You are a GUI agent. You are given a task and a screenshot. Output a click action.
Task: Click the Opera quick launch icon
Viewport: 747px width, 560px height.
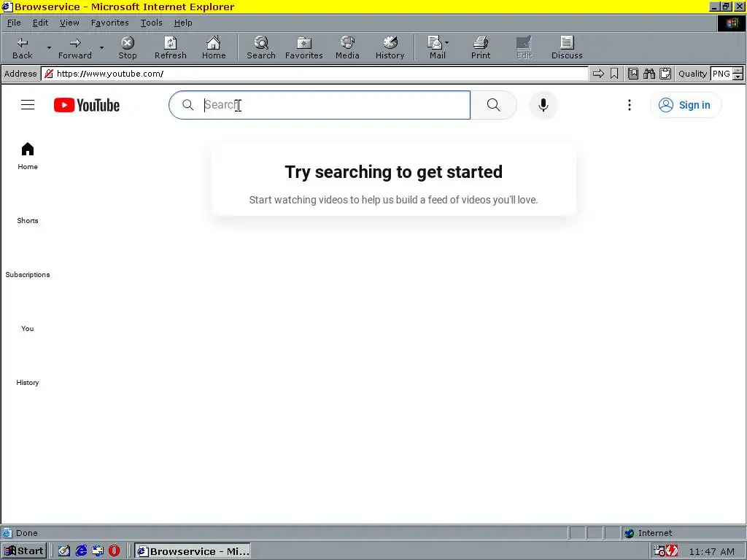point(115,551)
